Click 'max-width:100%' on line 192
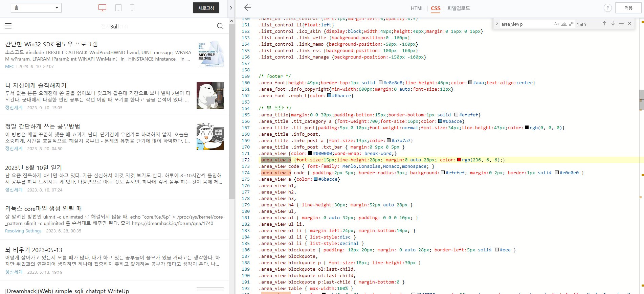644x294 pixels. pyautogui.click(x=329, y=289)
